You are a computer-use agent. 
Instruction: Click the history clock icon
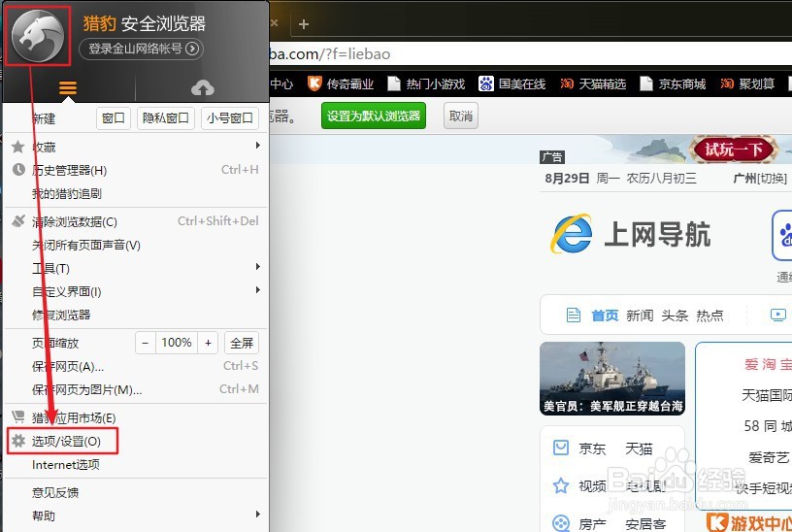[x=18, y=170]
